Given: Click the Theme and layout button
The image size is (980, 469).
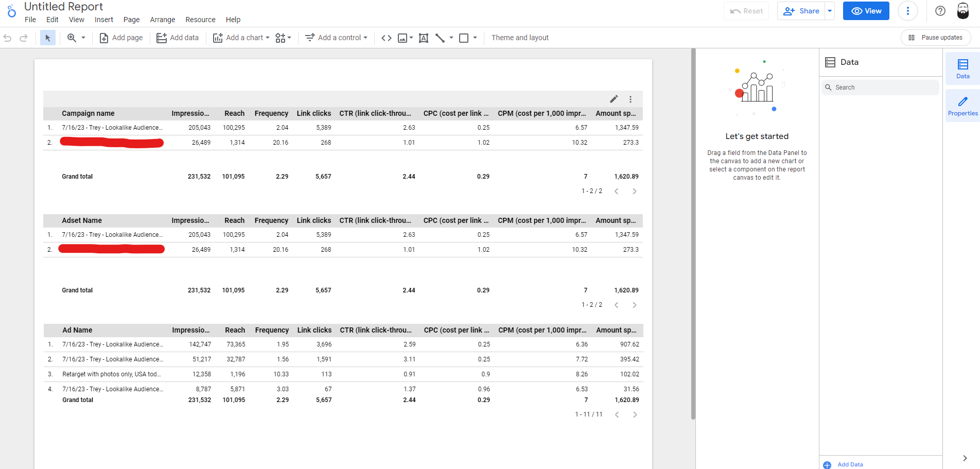Looking at the screenshot, I should point(520,38).
